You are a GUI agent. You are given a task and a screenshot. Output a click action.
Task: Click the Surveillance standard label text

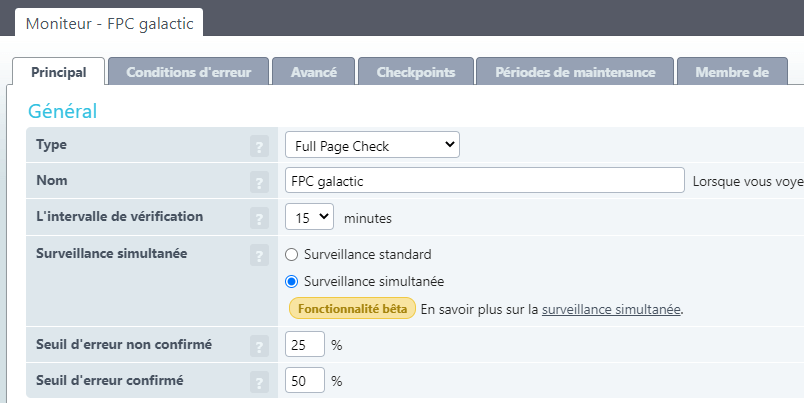click(x=368, y=254)
